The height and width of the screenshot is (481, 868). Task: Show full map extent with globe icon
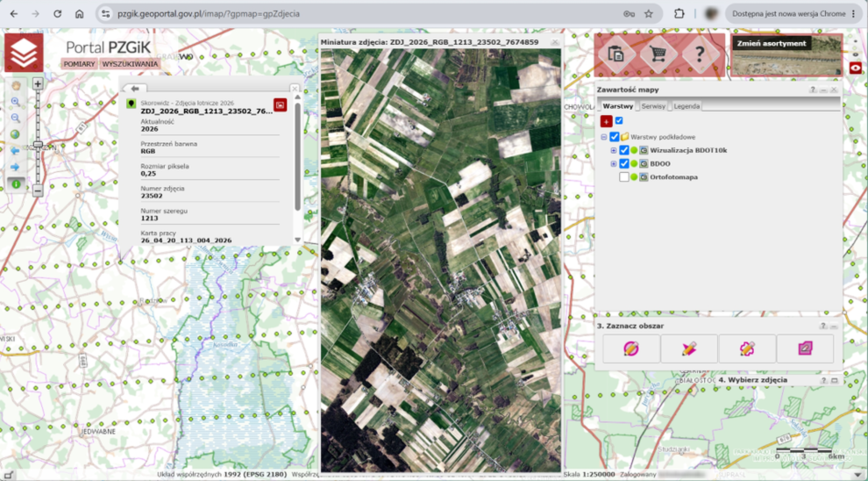coord(16,134)
